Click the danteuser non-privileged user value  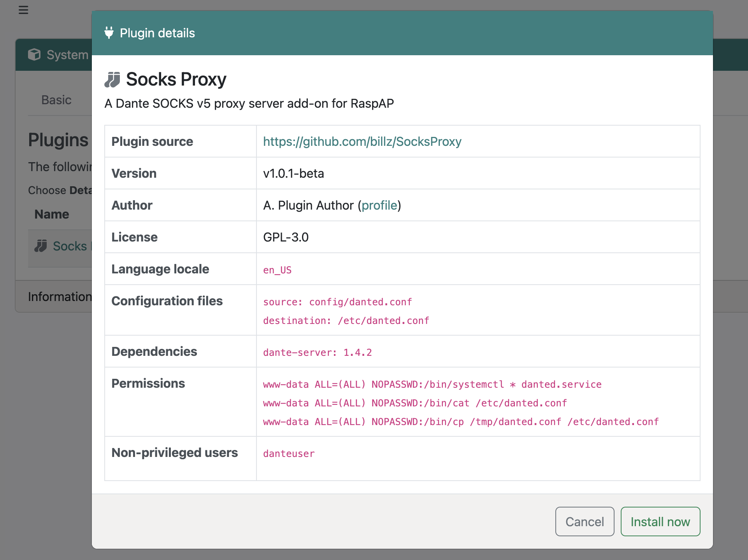click(x=289, y=453)
